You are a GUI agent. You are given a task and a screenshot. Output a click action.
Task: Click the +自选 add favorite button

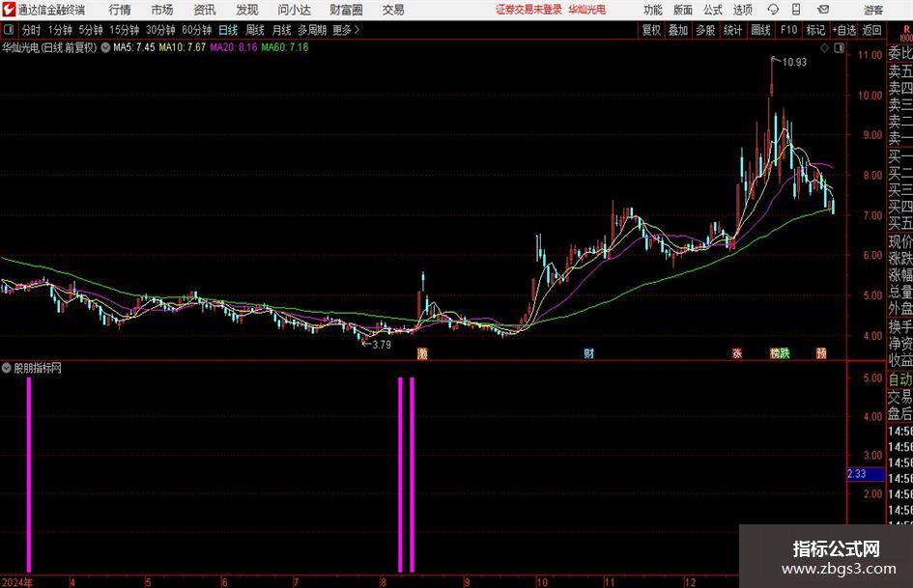click(844, 30)
